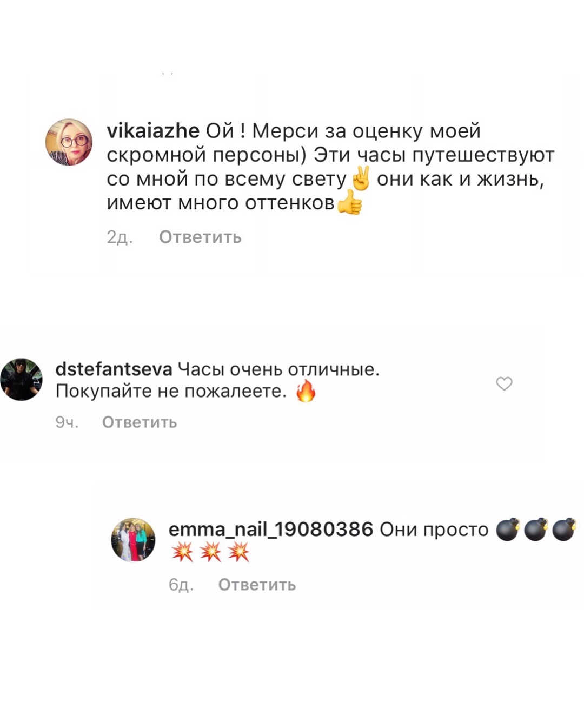The height and width of the screenshot is (728, 584).
Task: Open the dstefantseva username link
Action: click(x=114, y=369)
